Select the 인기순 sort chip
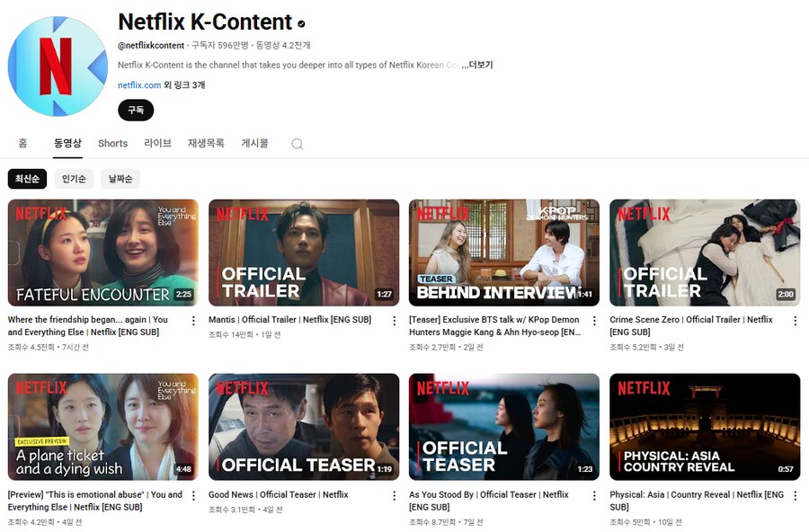 [x=74, y=179]
